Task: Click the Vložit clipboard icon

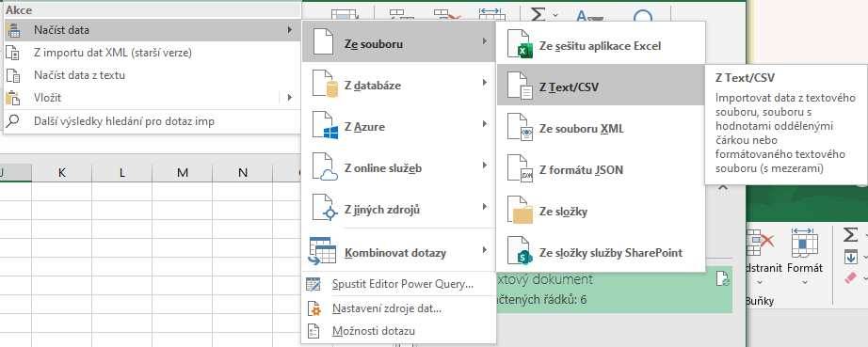Action: [13, 98]
